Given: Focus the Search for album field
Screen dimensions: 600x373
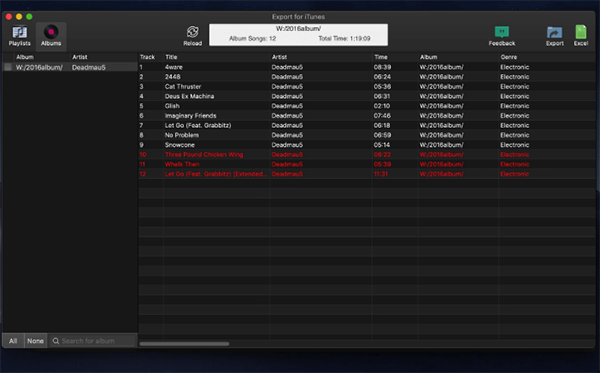Looking at the screenshot, I should tap(93, 341).
